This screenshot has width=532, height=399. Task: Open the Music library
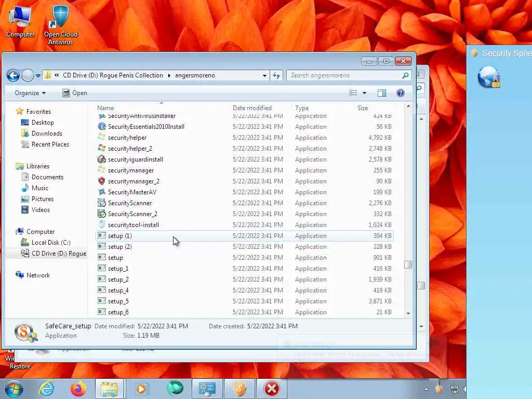tap(35, 188)
